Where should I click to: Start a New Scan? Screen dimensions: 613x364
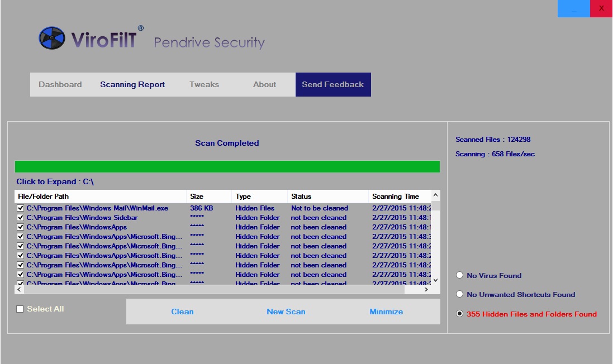pyautogui.click(x=286, y=312)
